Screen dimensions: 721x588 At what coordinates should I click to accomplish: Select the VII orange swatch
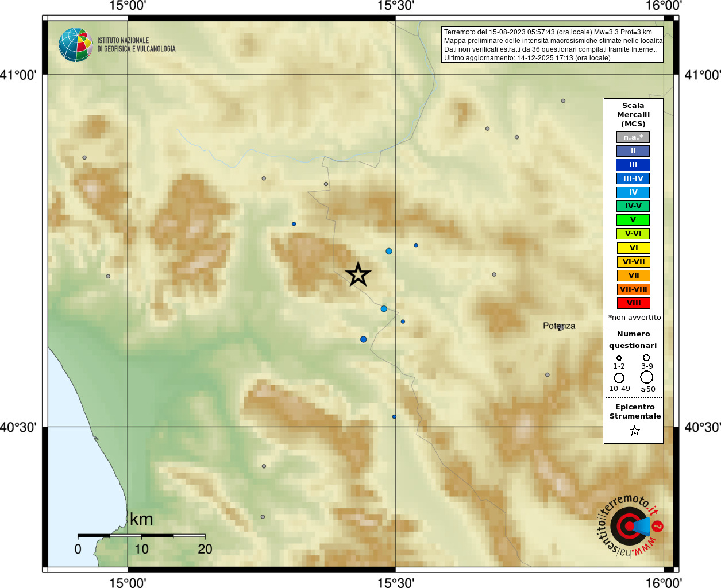(634, 276)
